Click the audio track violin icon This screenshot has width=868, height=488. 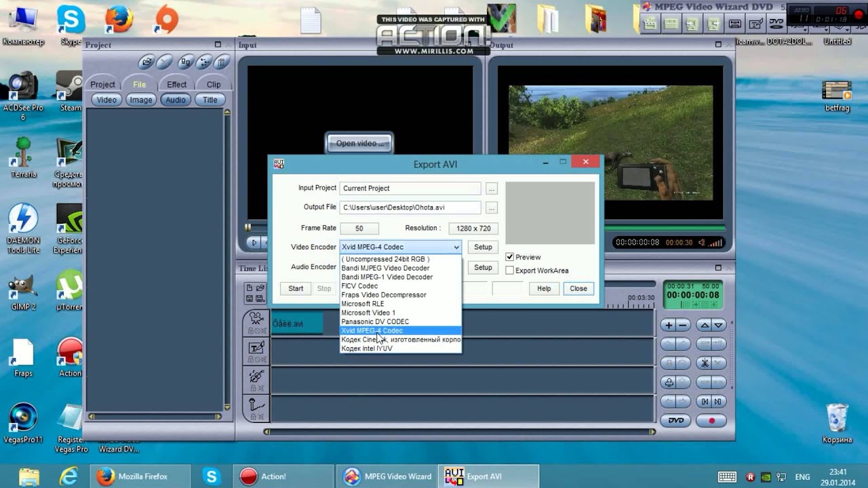(257, 376)
